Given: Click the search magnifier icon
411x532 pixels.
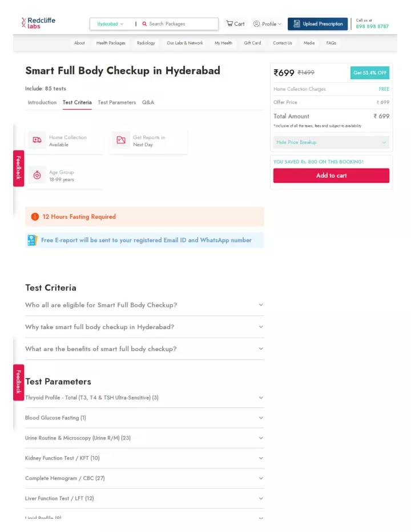Looking at the screenshot, I should click(144, 24).
